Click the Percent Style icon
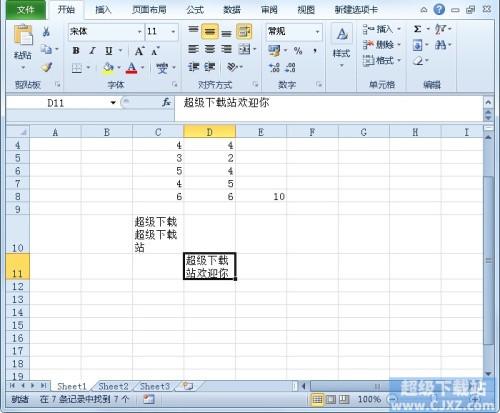Viewport: 500px width, 413px height. coord(298,51)
